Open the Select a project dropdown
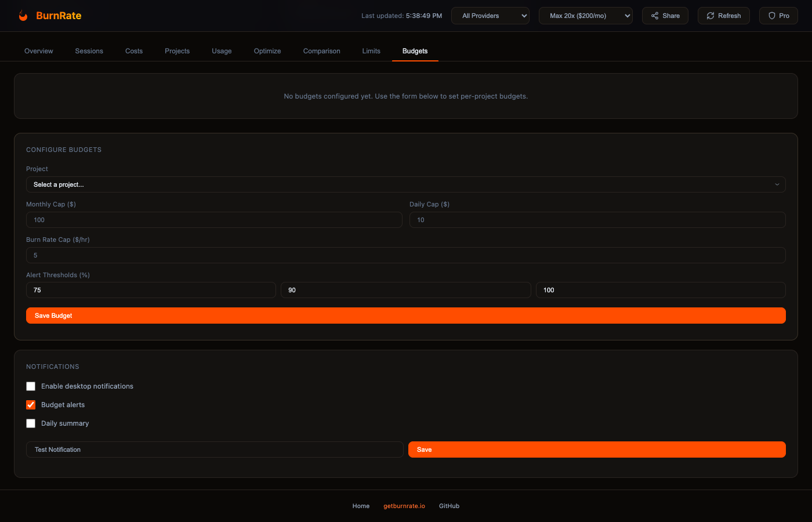This screenshot has height=522, width=812. click(x=406, y=184)
